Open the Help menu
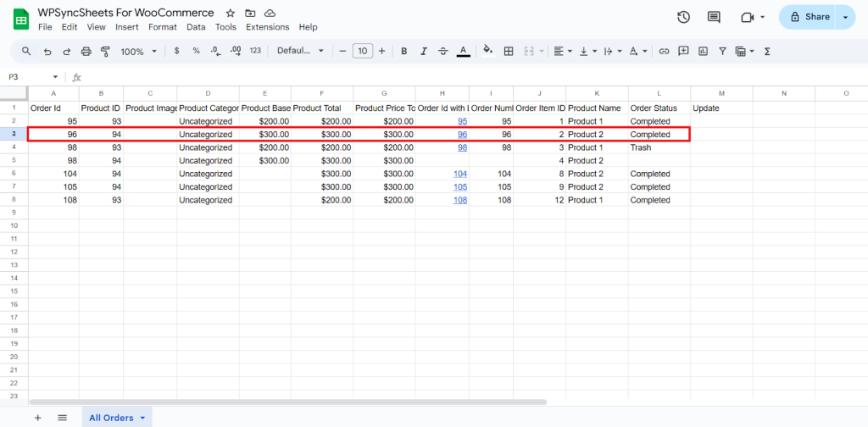The image size is (868, 427). pos(309,27)
